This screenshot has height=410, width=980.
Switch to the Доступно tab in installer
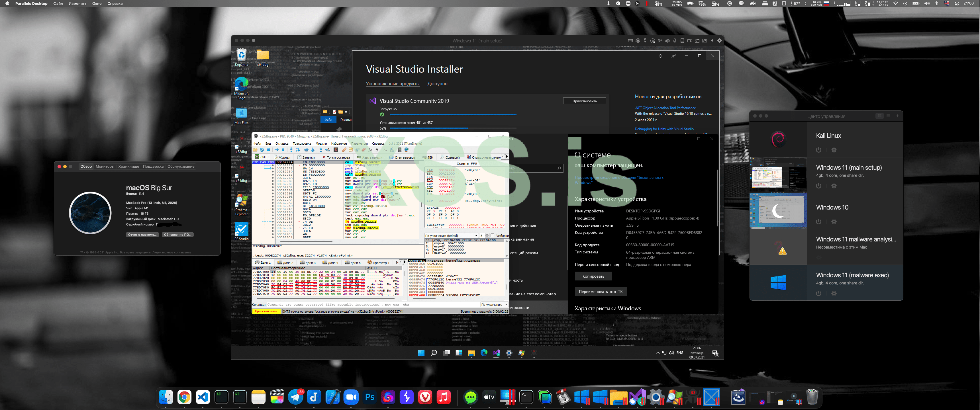pyautogui.click(x=437, y=84)
